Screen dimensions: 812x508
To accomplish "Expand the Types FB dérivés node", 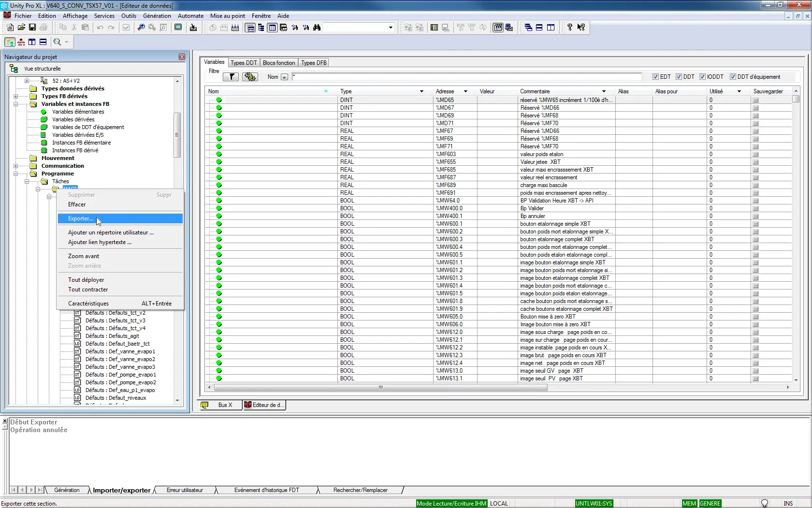I will [x=15, y=96].
